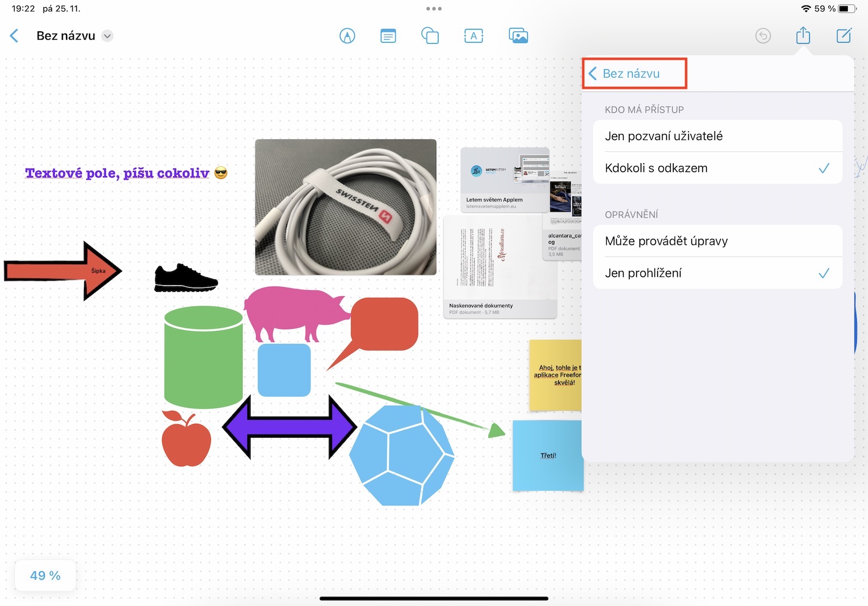Select the green line arrow
The image size is (868, 606).
click(x=421, y=410)
